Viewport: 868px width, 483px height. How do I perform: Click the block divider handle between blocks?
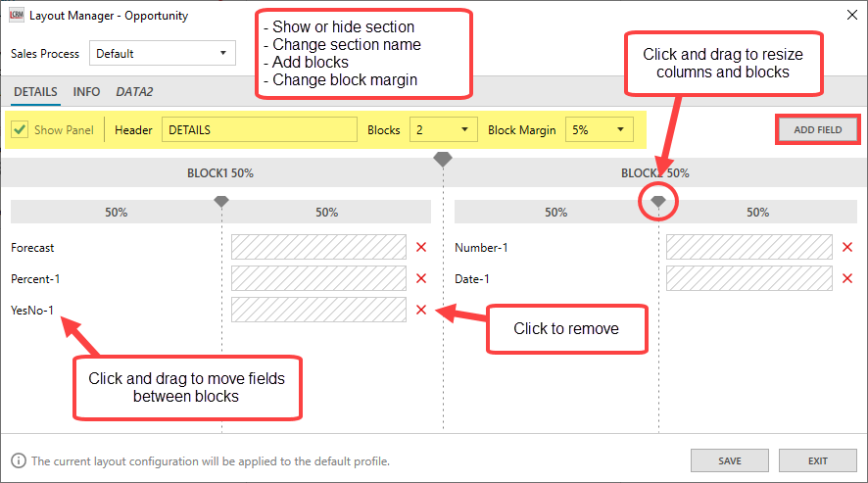coord(443,159)
